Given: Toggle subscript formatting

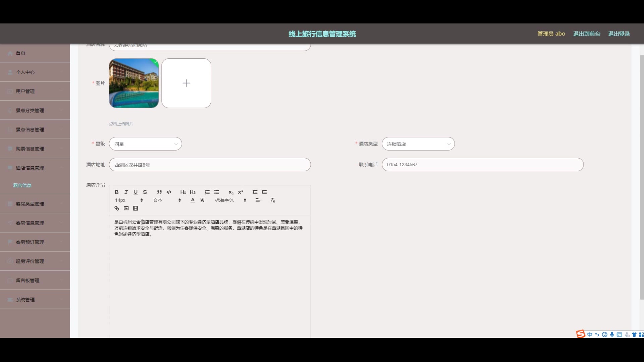Looking at the screenshot, I should pos(231,192).
